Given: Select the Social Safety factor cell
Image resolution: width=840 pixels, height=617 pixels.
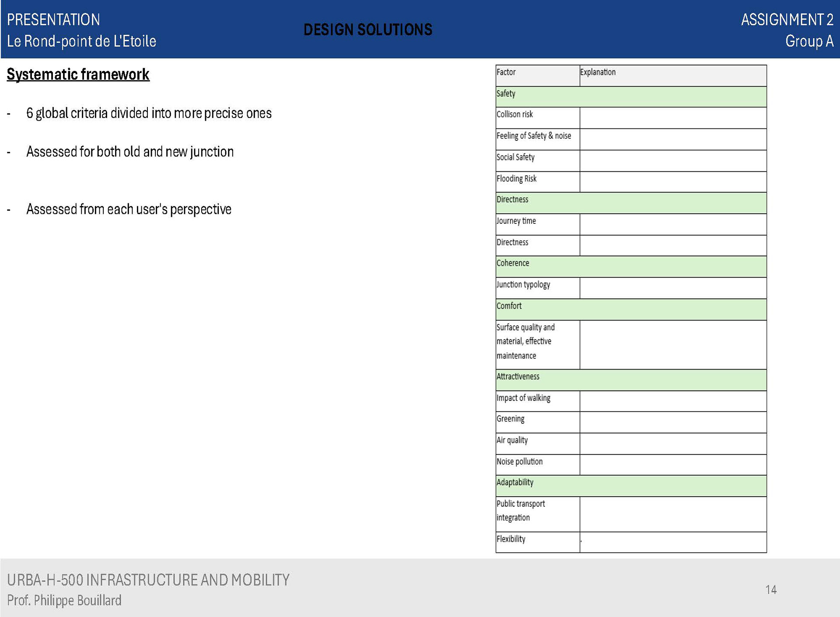Looking at the screenshot, I should pos(537,160).
